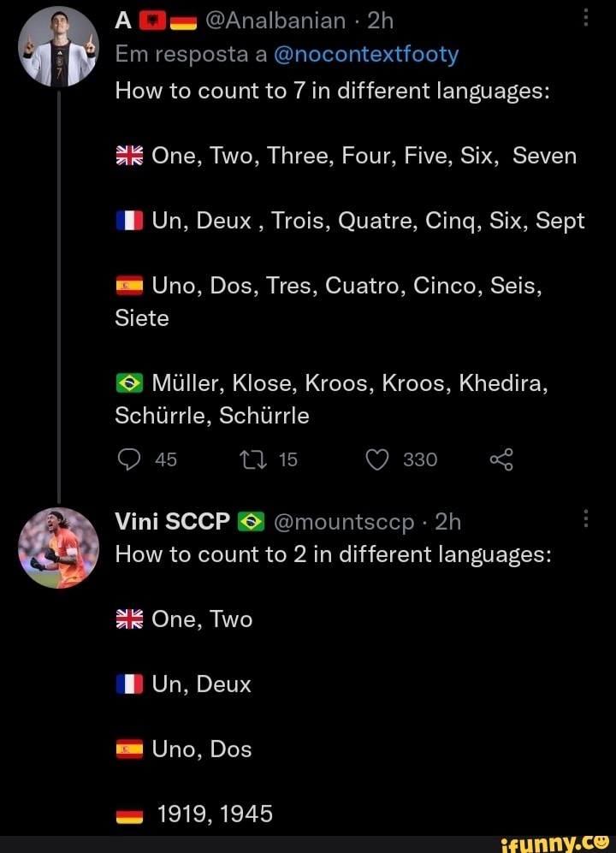The height and width of the screenshot is (853, 616).
Task: Open the share icon on the first tweet
Action: pyautogui.click(x=500, y=459)
